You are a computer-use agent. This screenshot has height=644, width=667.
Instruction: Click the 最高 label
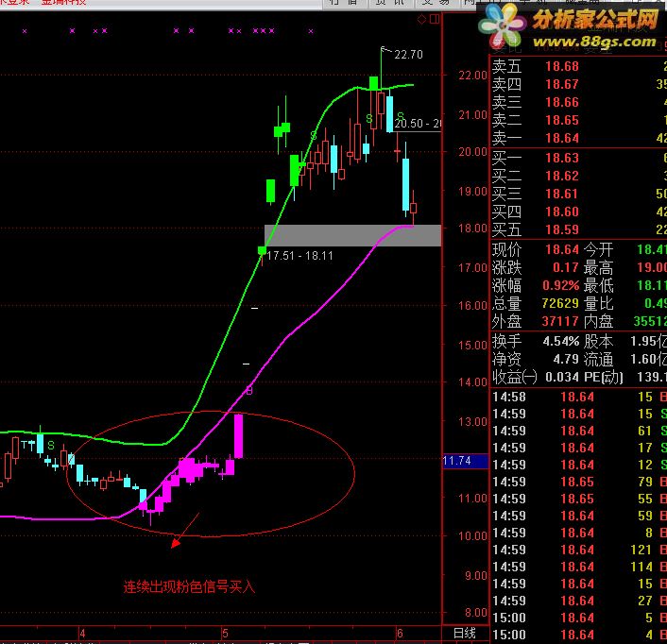click(598, 267)
